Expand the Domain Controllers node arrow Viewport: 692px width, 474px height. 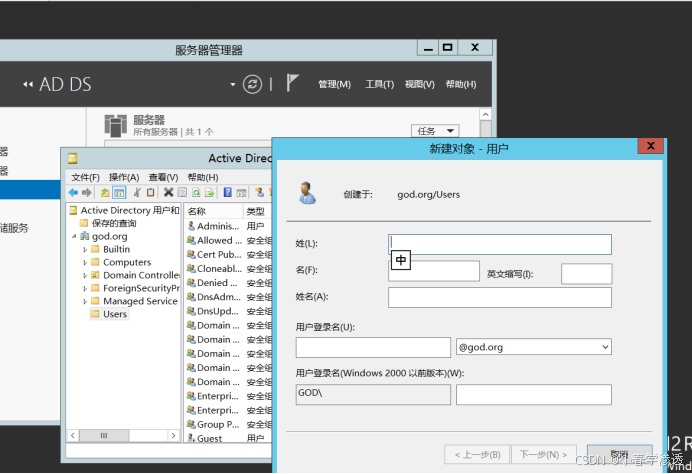click(85, 275)
